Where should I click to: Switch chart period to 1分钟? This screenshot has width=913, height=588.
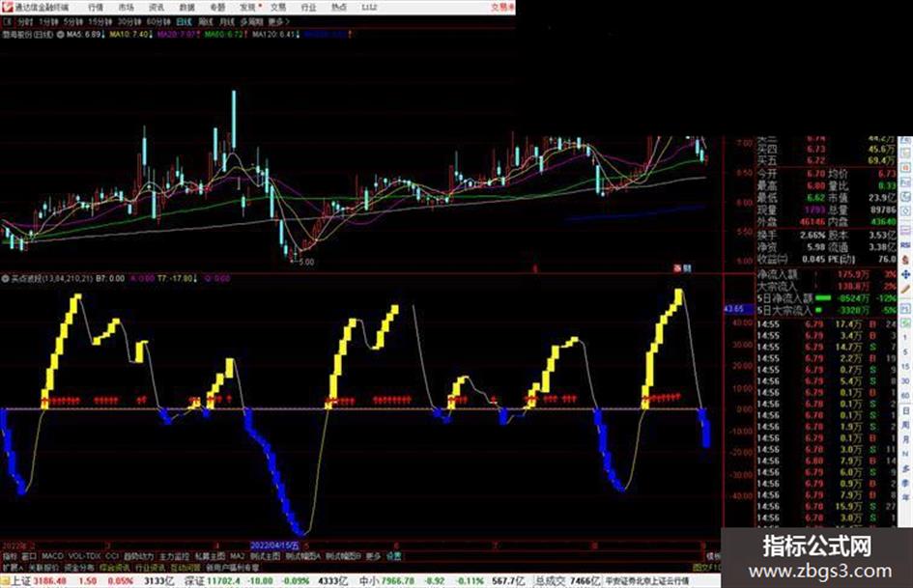pyautogui.click(x=48, y=21)
